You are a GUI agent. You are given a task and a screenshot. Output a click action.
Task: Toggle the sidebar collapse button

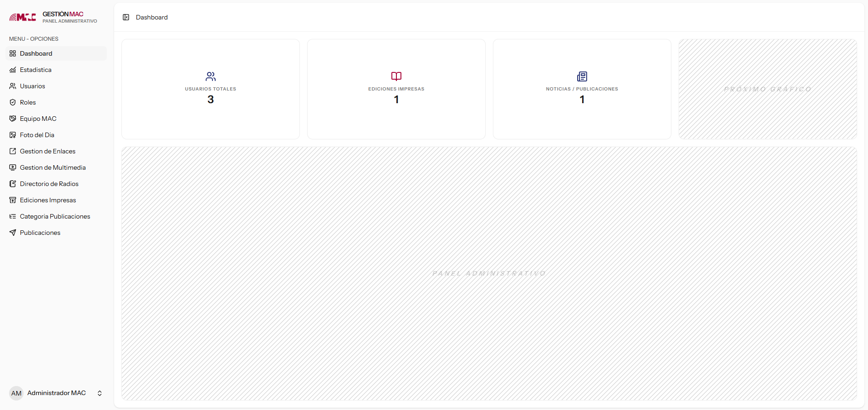pos(126,17)
